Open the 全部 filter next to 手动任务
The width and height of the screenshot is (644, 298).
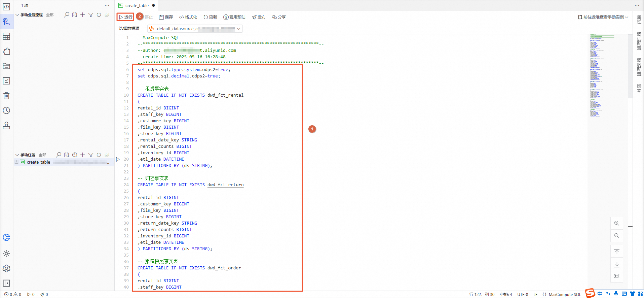coord(42,155)
